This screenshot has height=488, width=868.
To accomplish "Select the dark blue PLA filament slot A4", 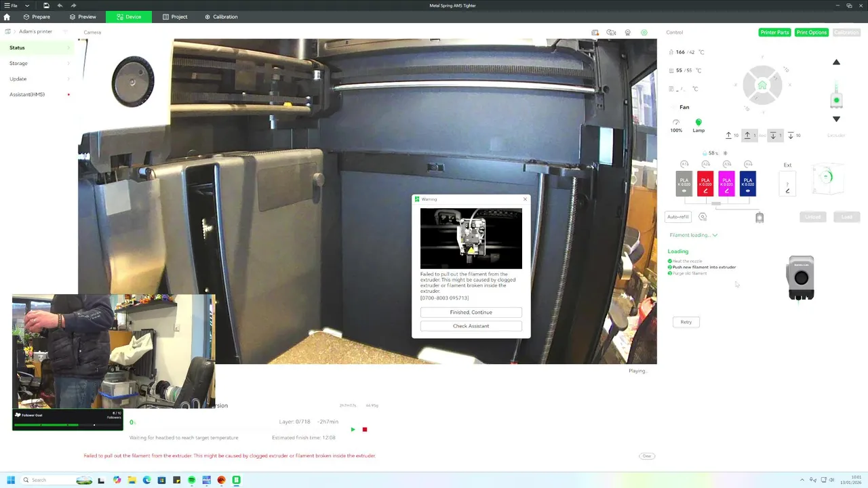I will point(748,184).
